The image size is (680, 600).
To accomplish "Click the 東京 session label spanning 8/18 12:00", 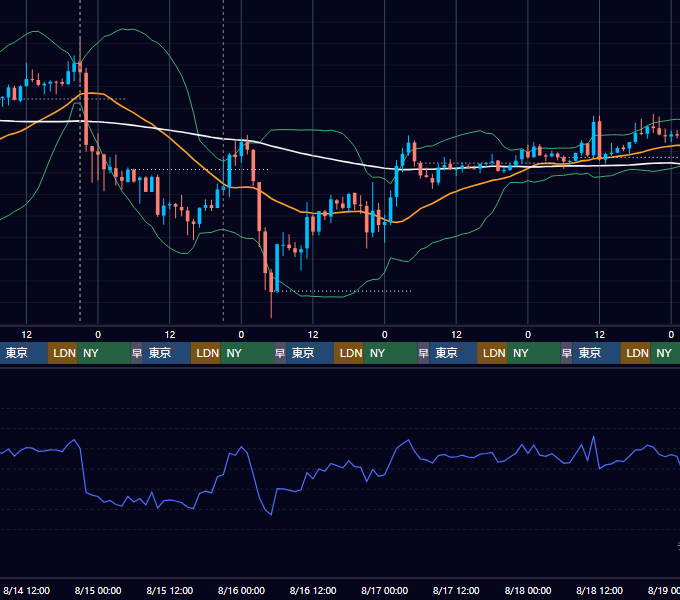I will (x=596, y=353).
